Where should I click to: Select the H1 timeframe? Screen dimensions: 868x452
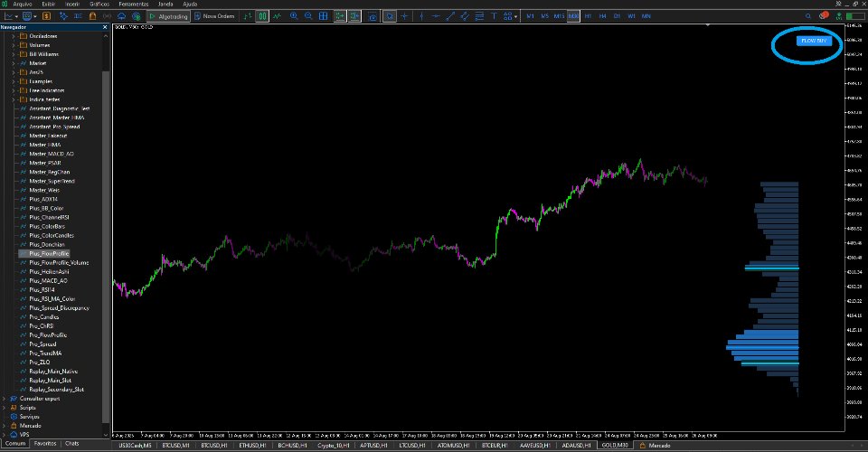(588, 16)
